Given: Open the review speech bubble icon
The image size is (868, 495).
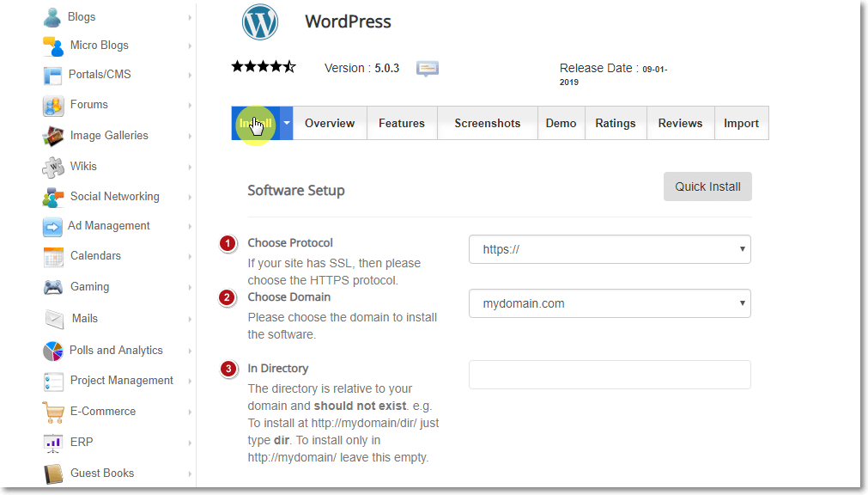Looking at the screenshot, I should 428,68.
